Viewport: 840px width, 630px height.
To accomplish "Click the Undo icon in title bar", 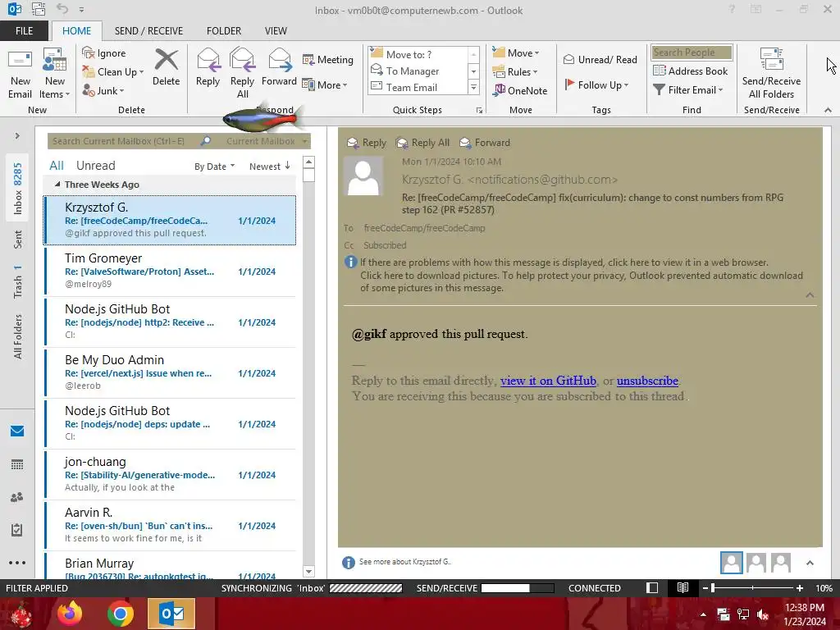I will [62, 9].
